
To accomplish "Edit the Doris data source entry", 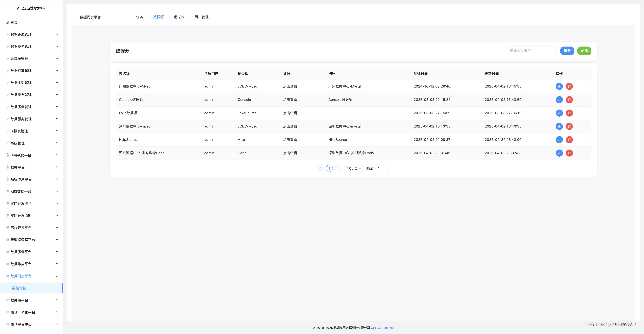I will pyautogui.click(x=559, y=153).
